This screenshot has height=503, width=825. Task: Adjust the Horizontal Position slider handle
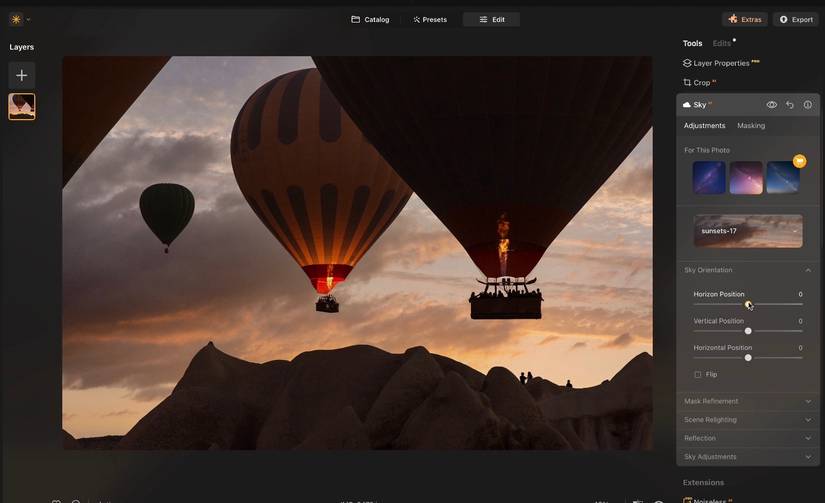[x=748, y=358]
